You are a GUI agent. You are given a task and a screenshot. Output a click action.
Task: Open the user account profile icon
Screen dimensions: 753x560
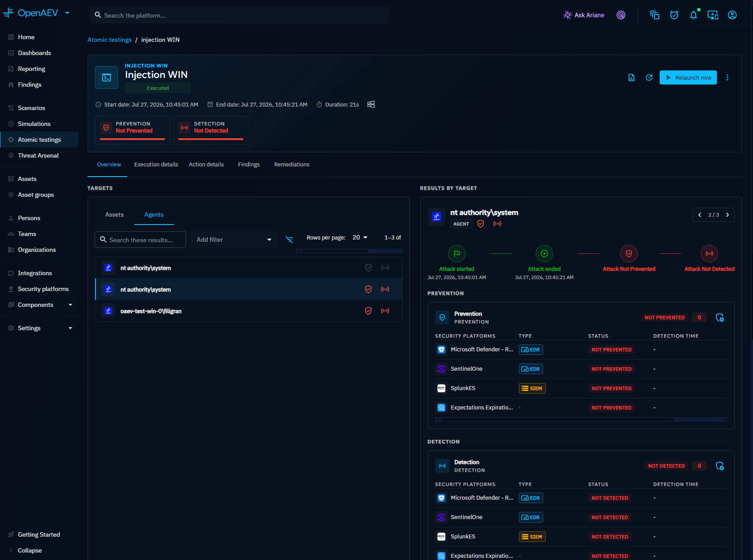click(x=732, y=15)
